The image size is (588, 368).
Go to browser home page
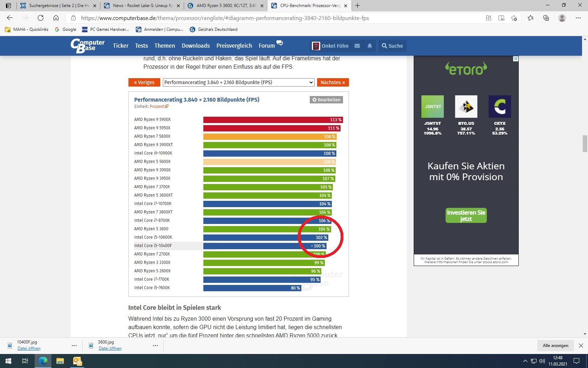coord(56,18)
